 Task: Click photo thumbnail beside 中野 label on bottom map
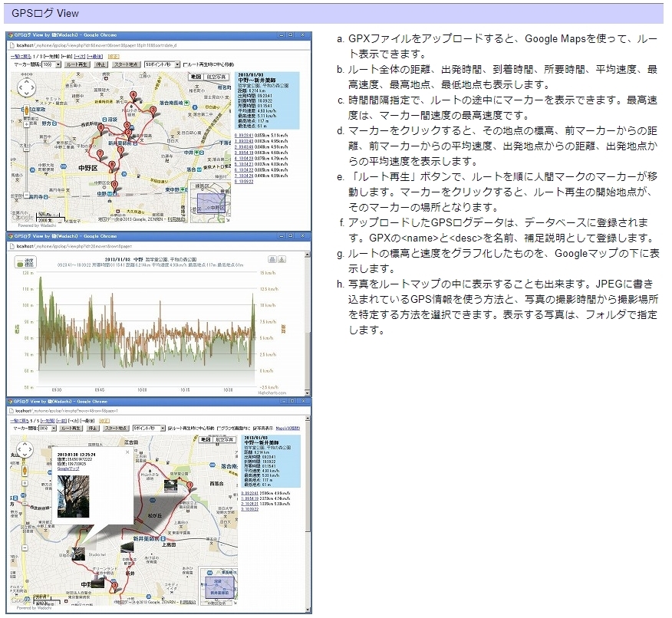click(x=97, y=581)
